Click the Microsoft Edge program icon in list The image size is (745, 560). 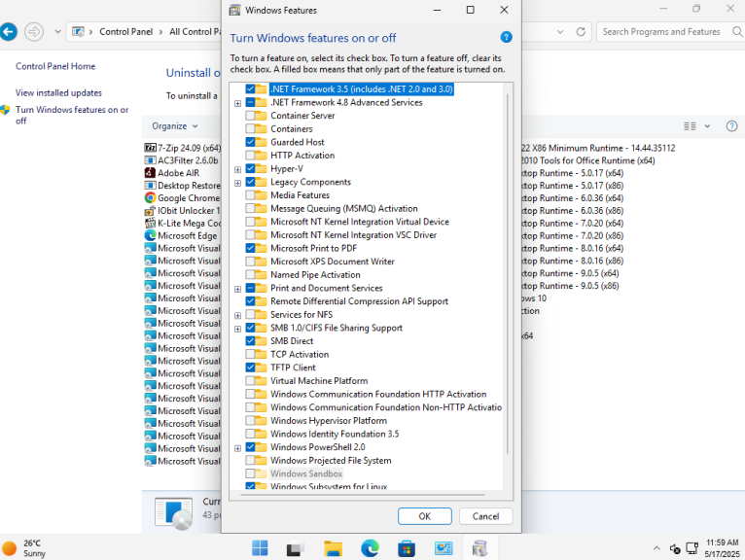150,235
